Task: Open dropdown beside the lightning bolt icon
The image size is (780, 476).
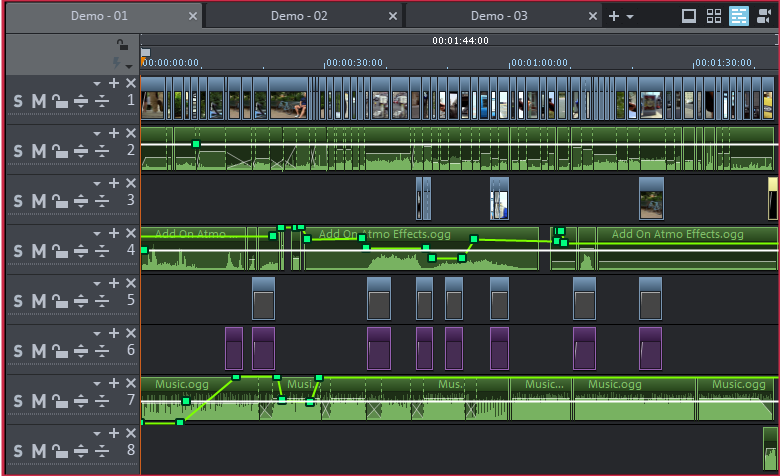Action: (129, 66)
